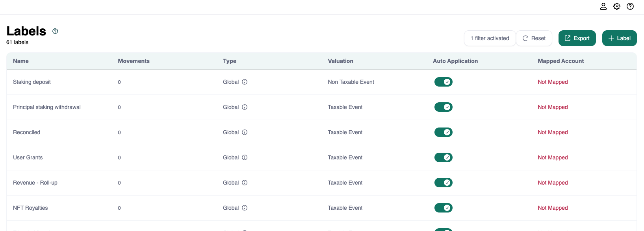Click the Movements column header

[x=134, y=61]
